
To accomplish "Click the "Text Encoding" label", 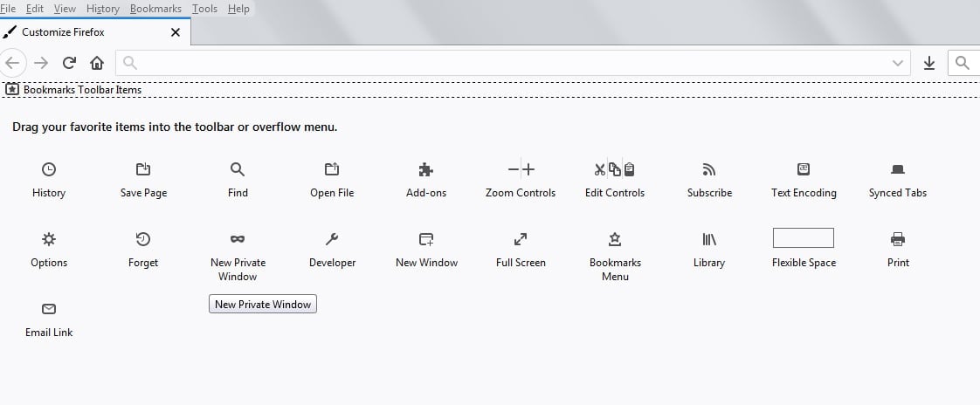I will (x=804, y=193).
